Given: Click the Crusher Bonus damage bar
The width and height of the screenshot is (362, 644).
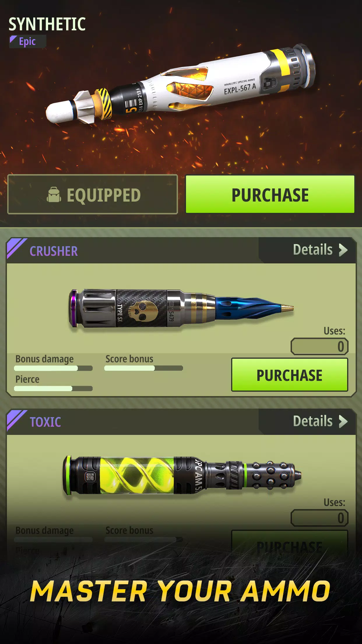Looking at the screenshot, I should tap(53, 368).
